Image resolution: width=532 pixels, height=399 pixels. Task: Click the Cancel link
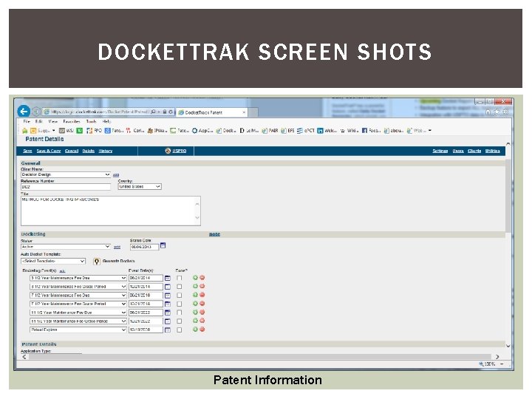tap(72, 151)
